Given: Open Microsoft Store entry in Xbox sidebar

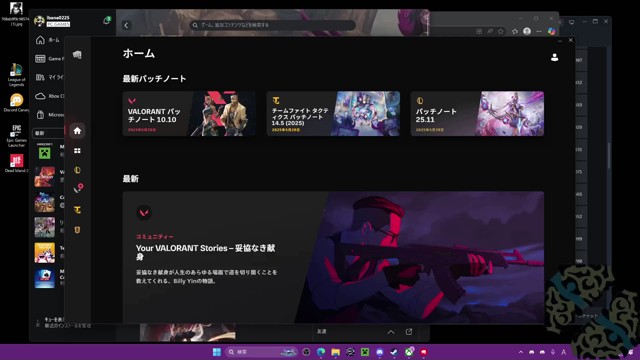Looking at the screenshot, I should click(x=49, y=115).
